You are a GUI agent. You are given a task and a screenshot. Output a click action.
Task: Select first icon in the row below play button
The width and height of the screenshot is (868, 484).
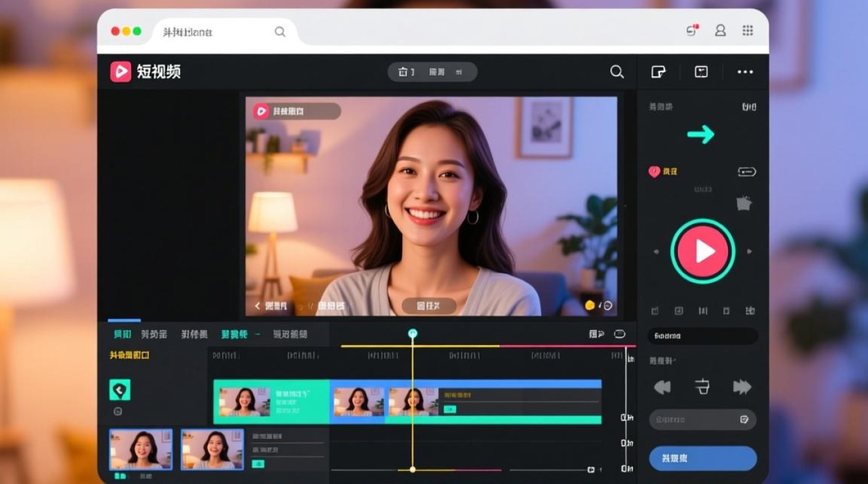click(x=654, y=310)
